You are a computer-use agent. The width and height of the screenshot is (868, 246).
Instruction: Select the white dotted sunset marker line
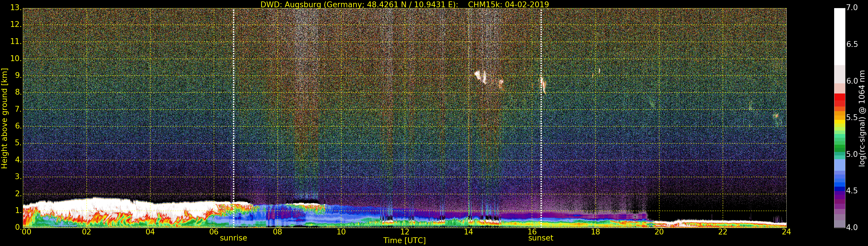541,118
